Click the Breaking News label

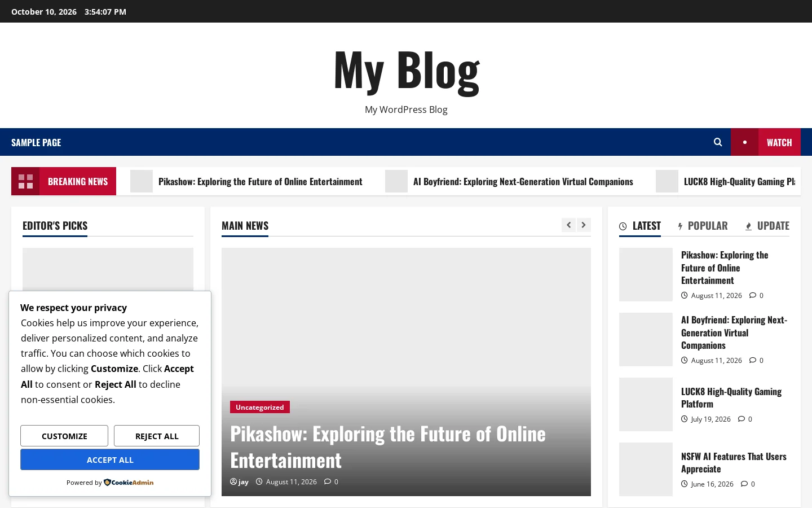coord(78,181)
